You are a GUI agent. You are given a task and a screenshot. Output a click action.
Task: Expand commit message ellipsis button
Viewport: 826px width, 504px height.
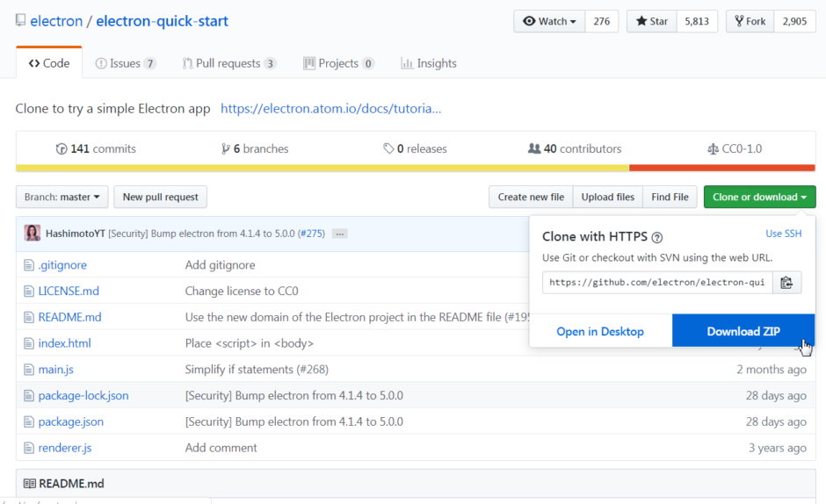(x=339, y=234)
